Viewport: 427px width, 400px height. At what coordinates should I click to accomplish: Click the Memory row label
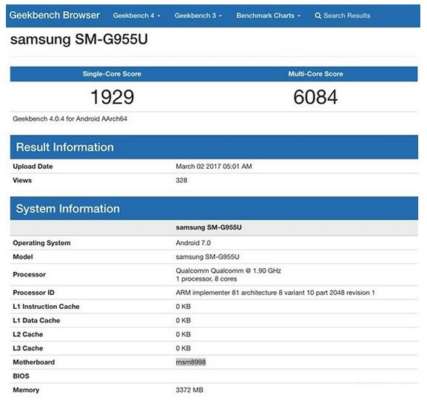[26, 390]
